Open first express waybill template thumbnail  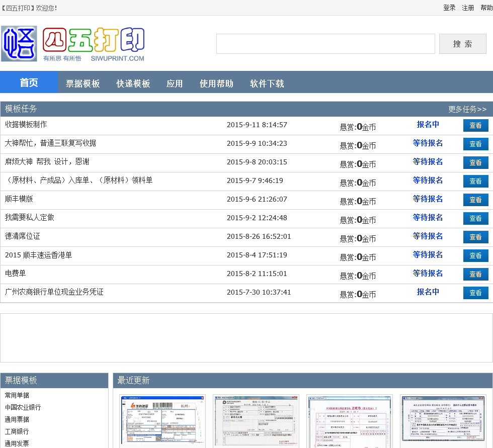click(x=162, y=421)
